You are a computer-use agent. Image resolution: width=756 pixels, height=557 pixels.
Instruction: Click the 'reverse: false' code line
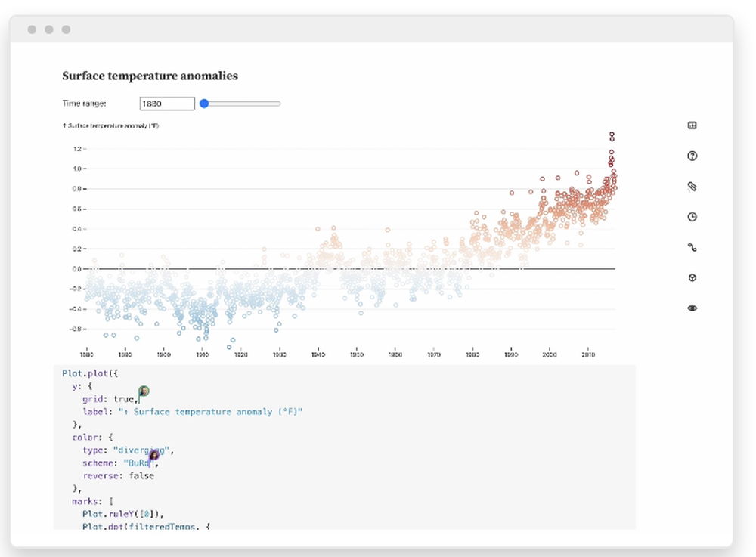(118, 475)
